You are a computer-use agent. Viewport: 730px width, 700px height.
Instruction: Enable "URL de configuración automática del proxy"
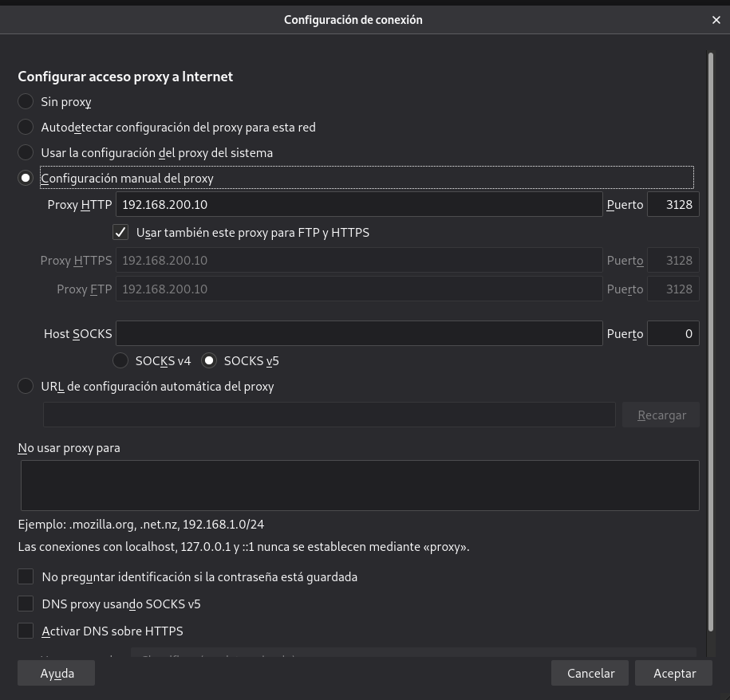(x=26, y=386)
